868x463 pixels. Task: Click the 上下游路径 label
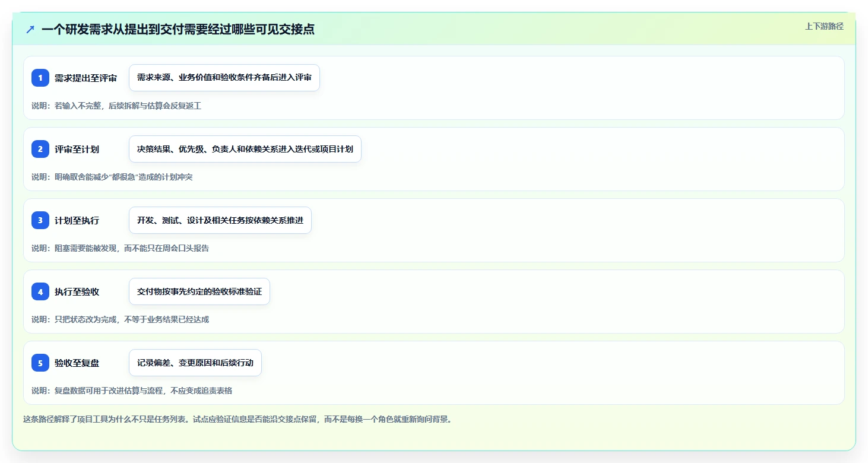824,26
